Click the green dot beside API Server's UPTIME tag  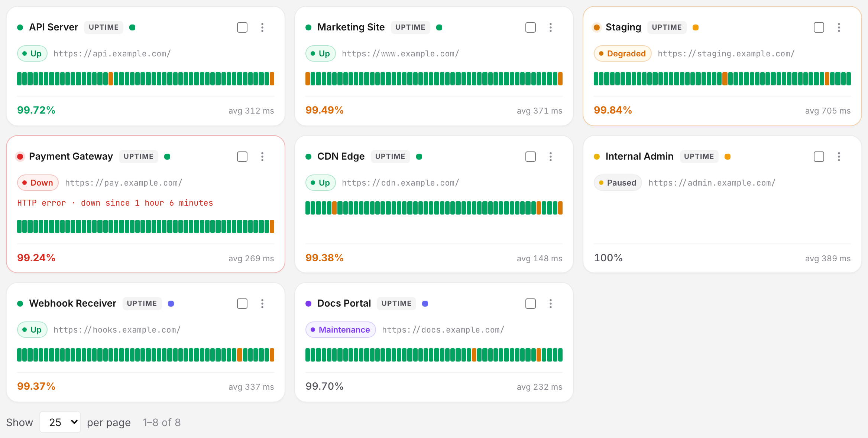[x=132, y=27]
